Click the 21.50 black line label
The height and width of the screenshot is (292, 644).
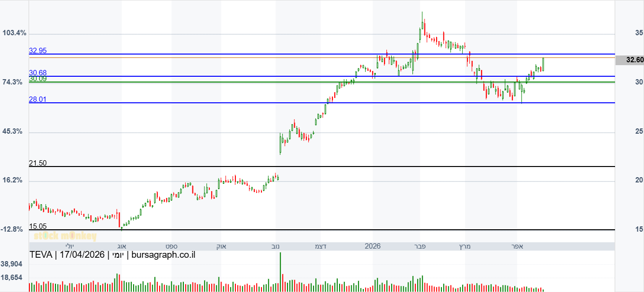[x=38, y=163]
